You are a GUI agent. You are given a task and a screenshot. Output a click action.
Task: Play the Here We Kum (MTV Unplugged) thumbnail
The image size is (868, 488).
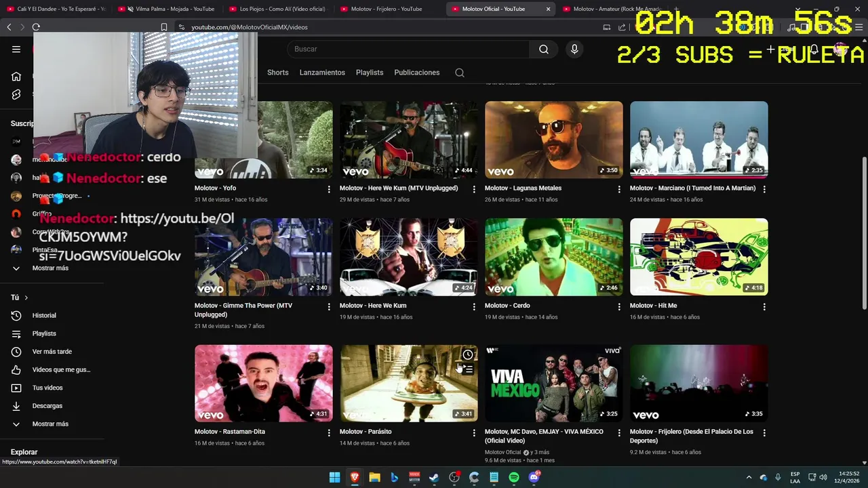(408, 140)
